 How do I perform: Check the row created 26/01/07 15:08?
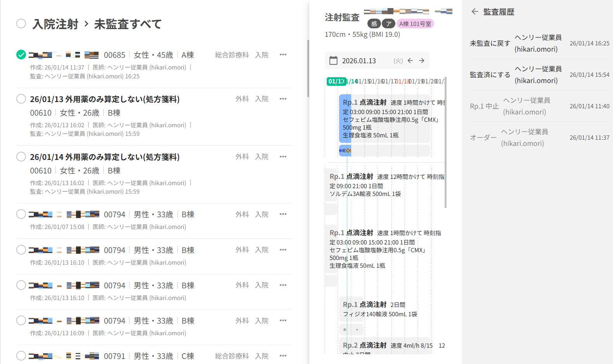pyautogui.click(x=21, y=214)
